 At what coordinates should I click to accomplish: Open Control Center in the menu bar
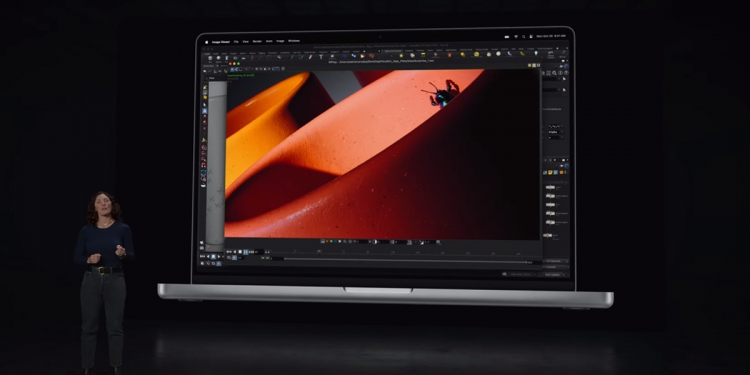(x=531, y=36)
